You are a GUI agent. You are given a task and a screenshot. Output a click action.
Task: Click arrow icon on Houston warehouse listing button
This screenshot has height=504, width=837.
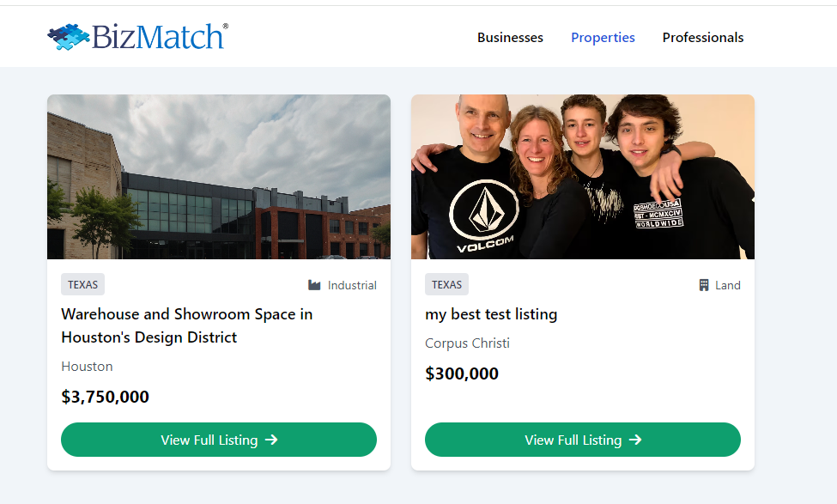(271, 440)
